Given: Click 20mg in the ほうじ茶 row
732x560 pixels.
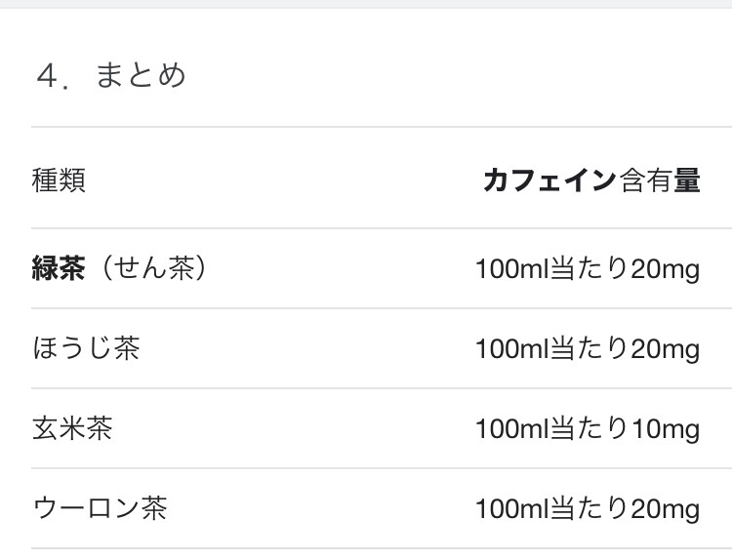Looking at the screenshot, I should [x=666, y=349].
